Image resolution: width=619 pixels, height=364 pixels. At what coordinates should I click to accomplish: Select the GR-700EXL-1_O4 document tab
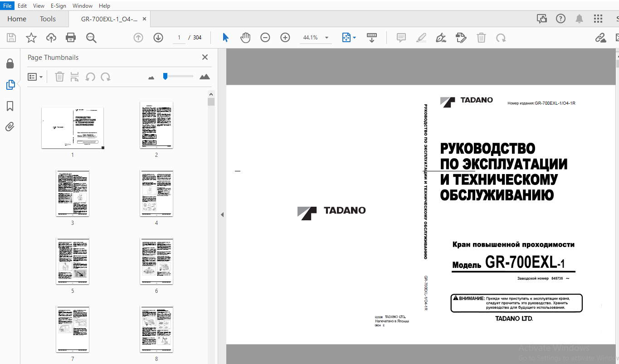click(109, 19)
